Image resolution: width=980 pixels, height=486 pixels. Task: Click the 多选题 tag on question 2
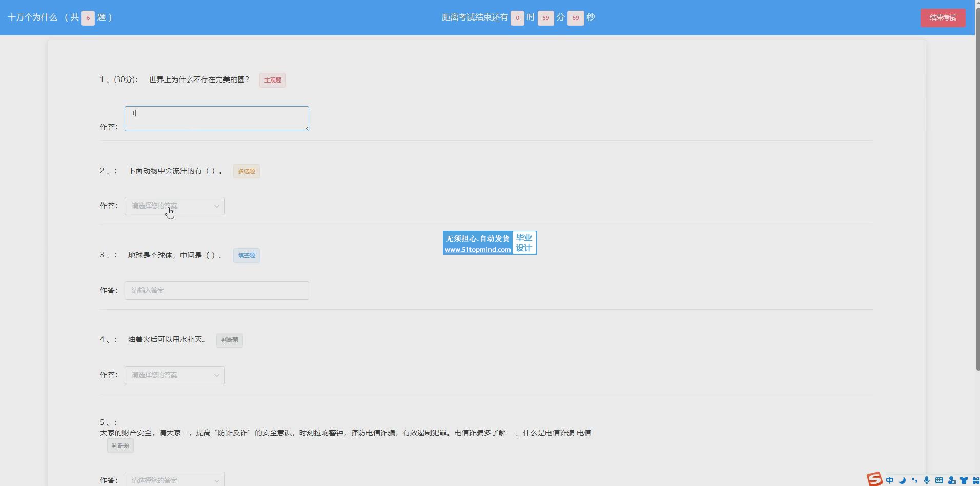246,171
